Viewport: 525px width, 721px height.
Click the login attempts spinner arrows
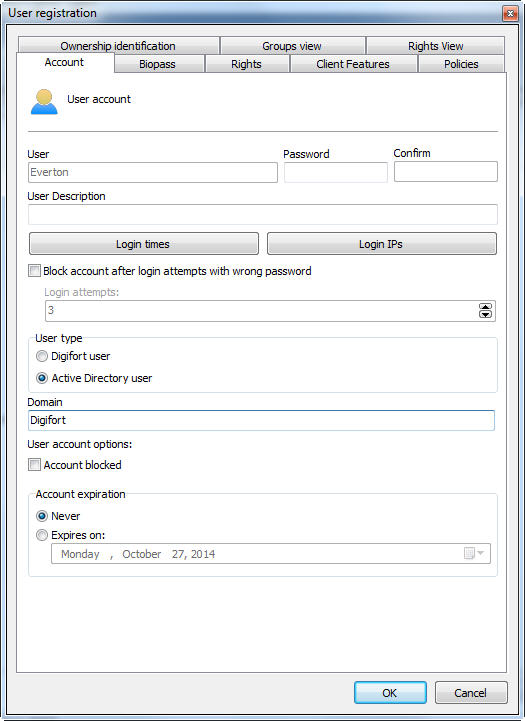tap(485, 311)
